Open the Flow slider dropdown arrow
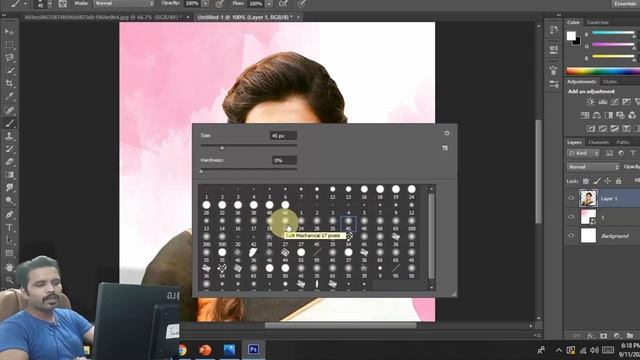Image resolution: width=640 pixels, height=360 pixels. 269,4
